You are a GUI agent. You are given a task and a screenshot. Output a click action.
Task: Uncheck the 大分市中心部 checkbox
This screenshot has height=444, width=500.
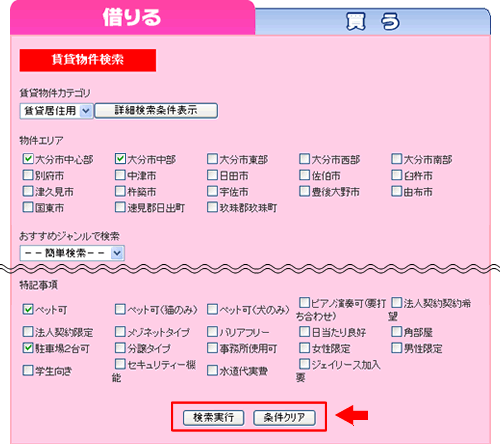28,159
